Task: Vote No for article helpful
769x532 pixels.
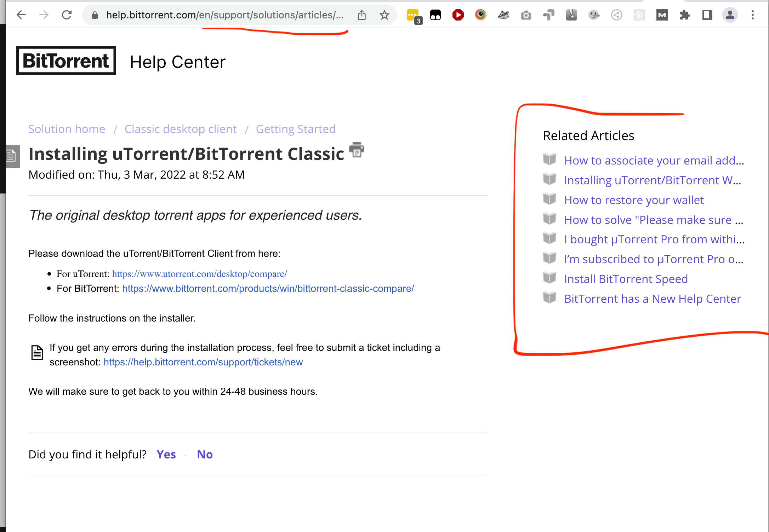Action: click(x=205, y=455)
